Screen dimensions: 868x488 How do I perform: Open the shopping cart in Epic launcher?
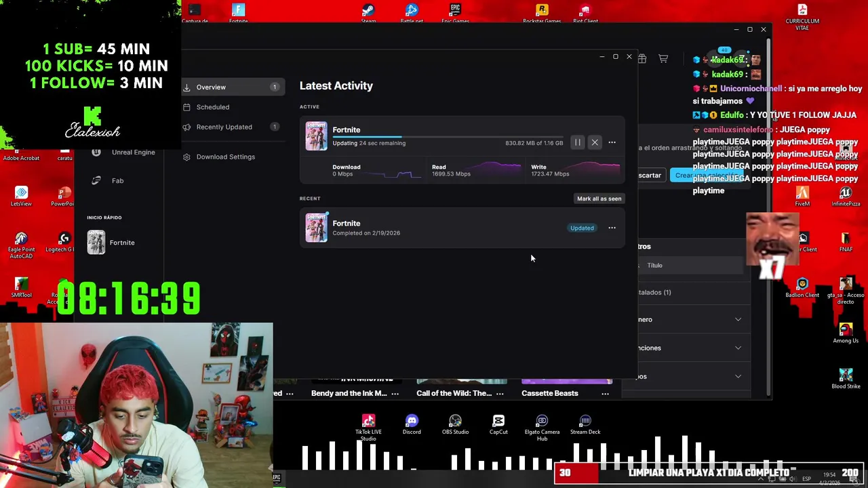click(x=663, y=59)
